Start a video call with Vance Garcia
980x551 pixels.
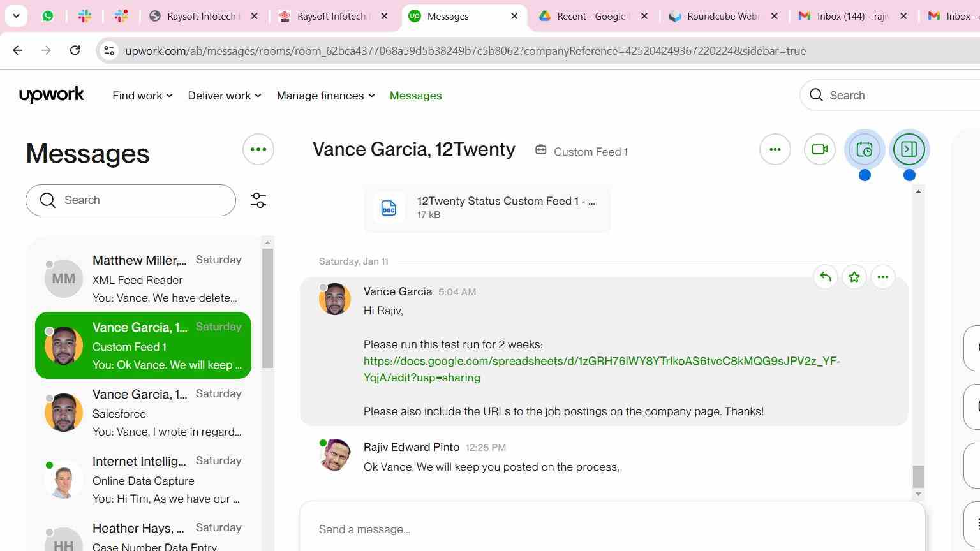(x=820, y=149)
